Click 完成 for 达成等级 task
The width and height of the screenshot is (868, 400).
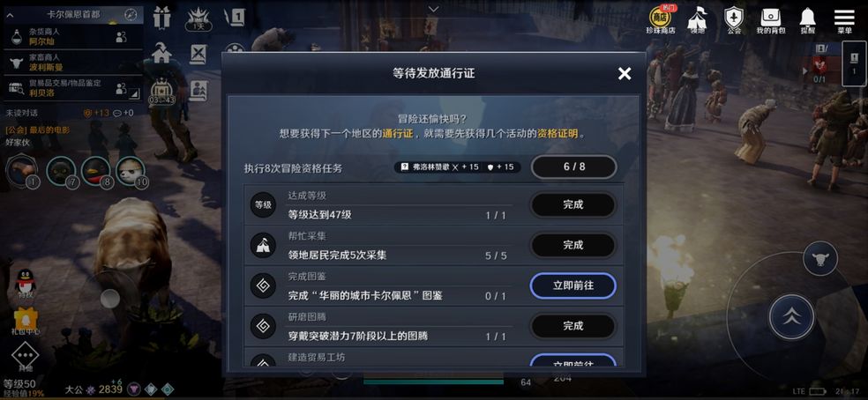click(x=573, y=204)
